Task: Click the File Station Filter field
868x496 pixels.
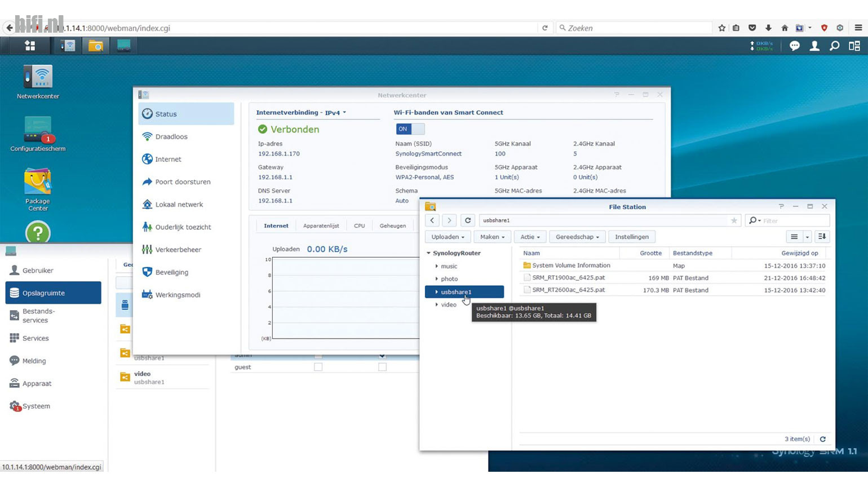Action: [x=787, y=220]
